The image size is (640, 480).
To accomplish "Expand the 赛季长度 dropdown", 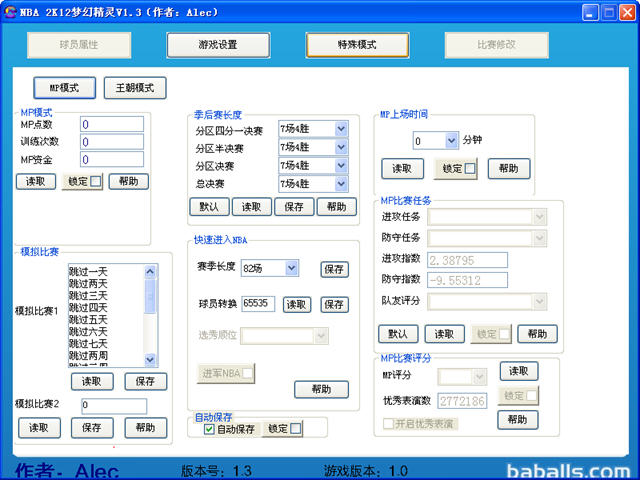I will pyautogui.click(x=291, y=268).
